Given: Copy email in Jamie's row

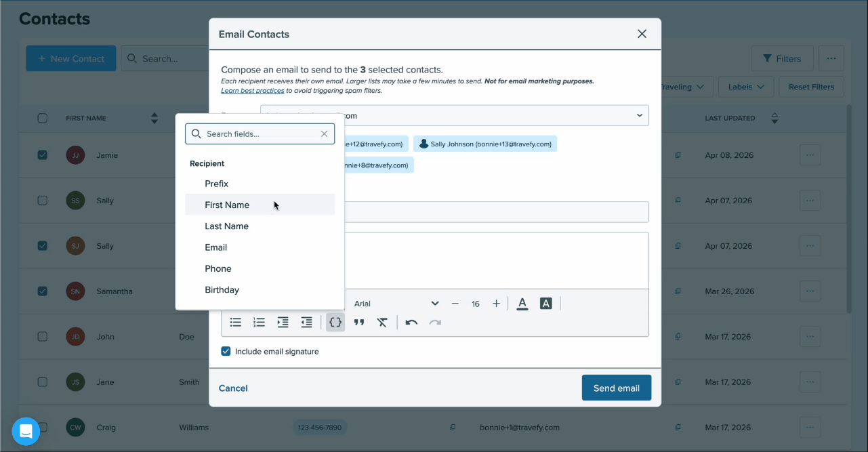Looking at the screenshot, I should pyautogui.click(x=678, y=155).
